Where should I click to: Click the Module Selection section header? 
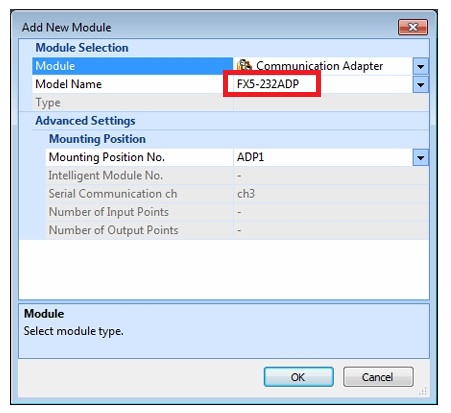click(82, 48)
